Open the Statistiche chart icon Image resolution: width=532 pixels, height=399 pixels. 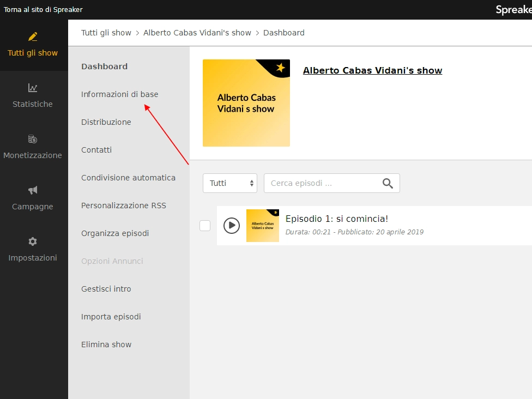click(x=33, y=88)
